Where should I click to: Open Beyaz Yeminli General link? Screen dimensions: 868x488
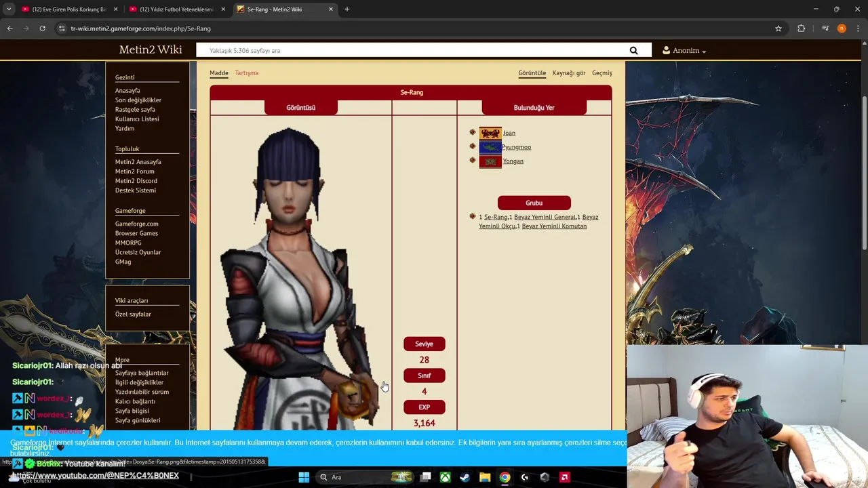[545, 217]
